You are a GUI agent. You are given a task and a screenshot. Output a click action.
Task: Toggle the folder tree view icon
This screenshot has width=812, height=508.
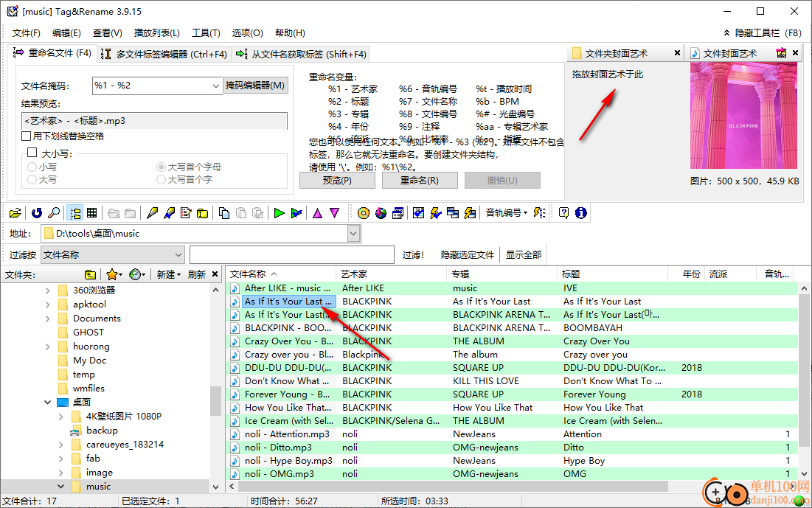point(76,213)
